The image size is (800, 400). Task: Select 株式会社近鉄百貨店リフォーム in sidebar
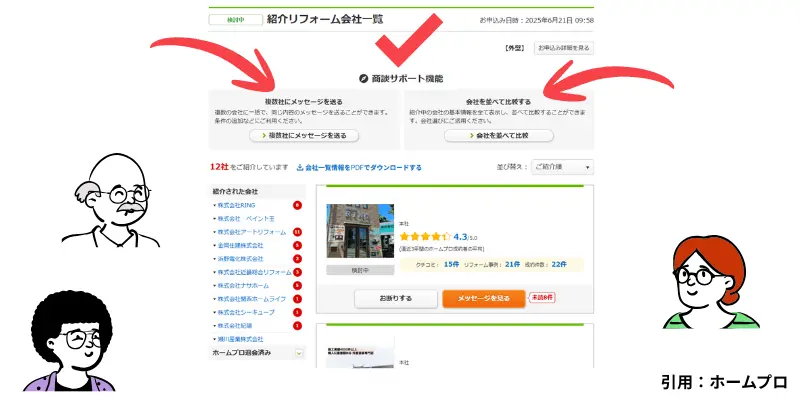254,272
